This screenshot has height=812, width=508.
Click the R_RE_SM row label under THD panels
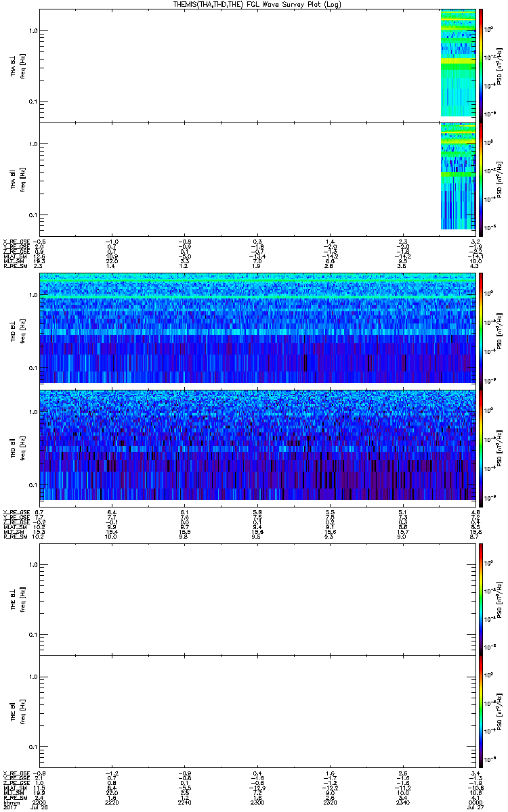coord(14,537)
